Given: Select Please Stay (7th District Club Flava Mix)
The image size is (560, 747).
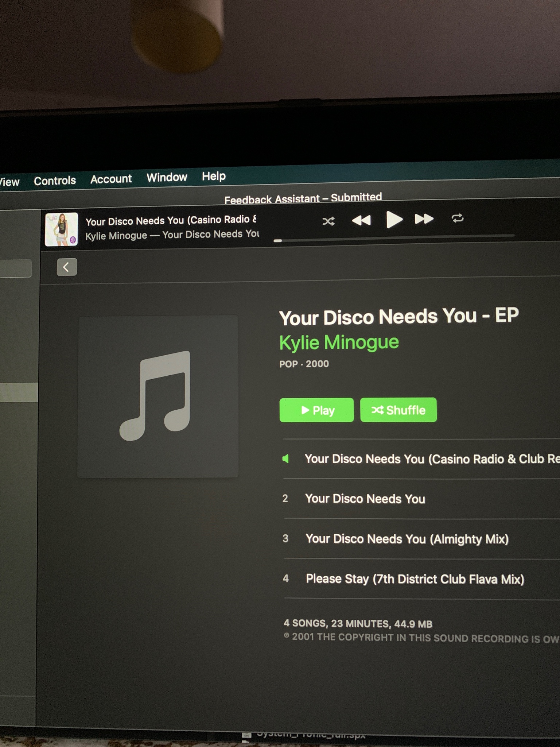Looking at the screenshot, I should click(421, 579).
